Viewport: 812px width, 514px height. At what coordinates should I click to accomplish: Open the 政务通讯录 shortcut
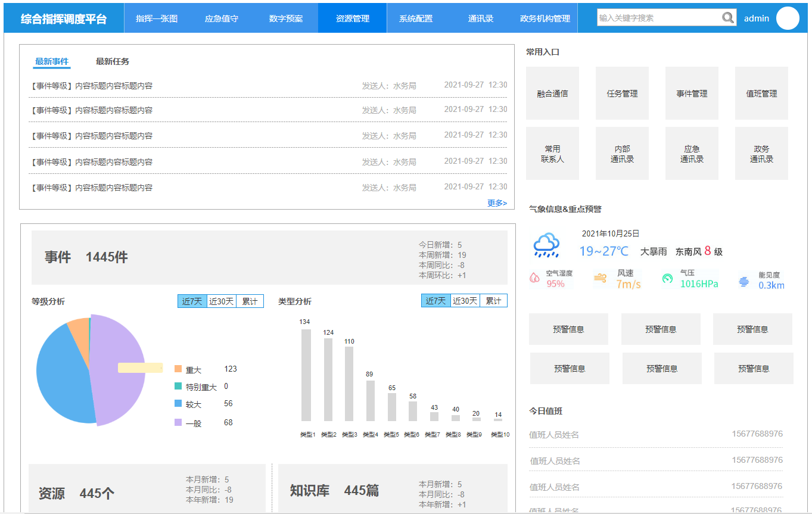tap(761, 154)
